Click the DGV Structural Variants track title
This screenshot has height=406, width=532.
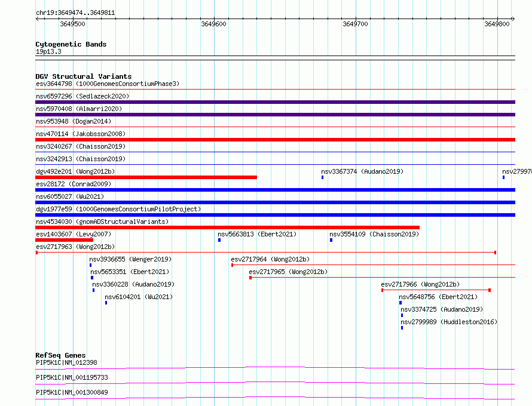tap(84, 76)
